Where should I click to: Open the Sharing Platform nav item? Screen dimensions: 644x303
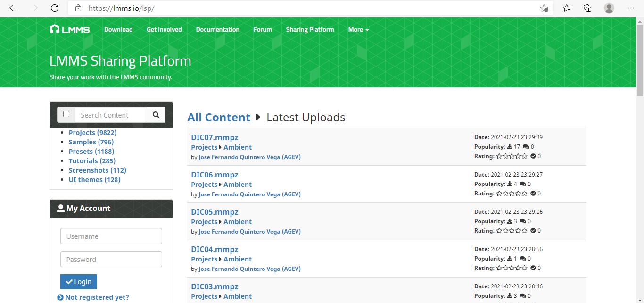point(310,29)
